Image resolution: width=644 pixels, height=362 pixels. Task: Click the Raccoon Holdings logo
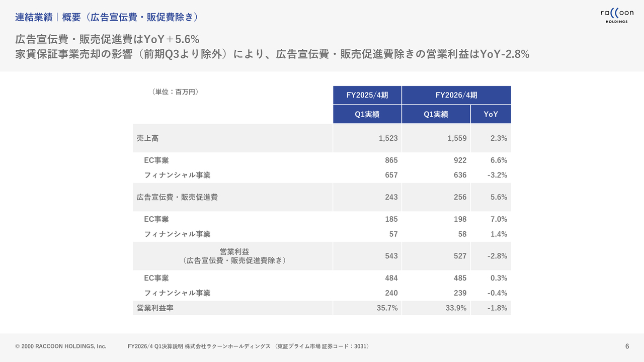(617, 17)
